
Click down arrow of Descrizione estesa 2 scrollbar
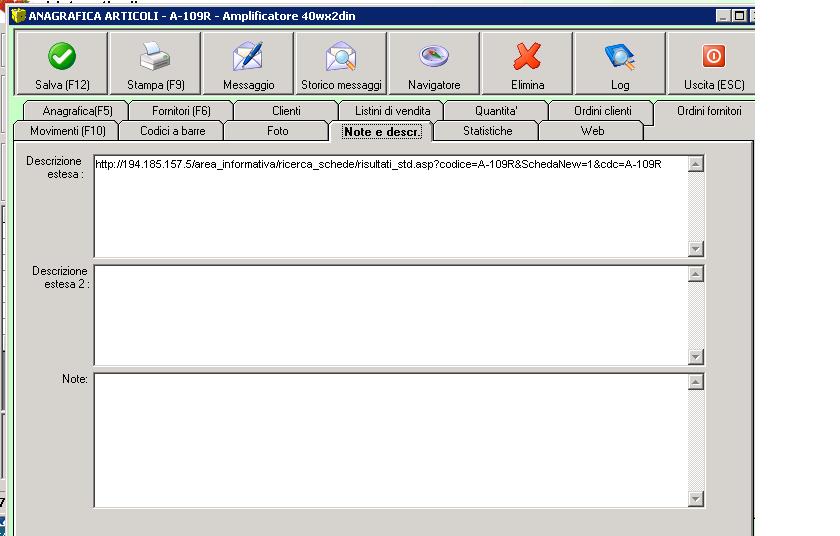(695, 357)
